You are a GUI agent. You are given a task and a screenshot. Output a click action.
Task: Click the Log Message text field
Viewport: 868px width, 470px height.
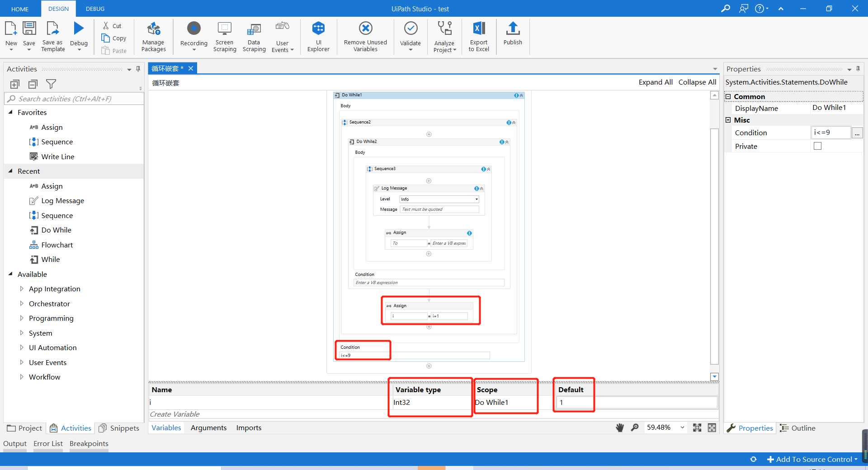[439, 209]
